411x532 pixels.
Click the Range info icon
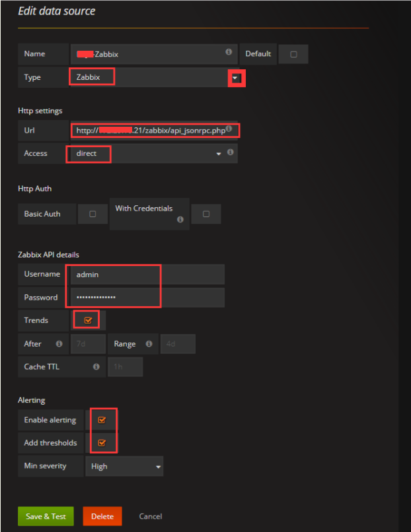point(149,344)
